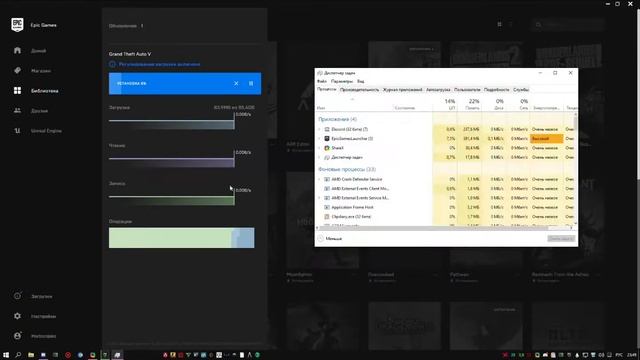This screenshot has height=360, width=640.
Task: Click the Fewer details arrow icon
Action: coord(321,238)
